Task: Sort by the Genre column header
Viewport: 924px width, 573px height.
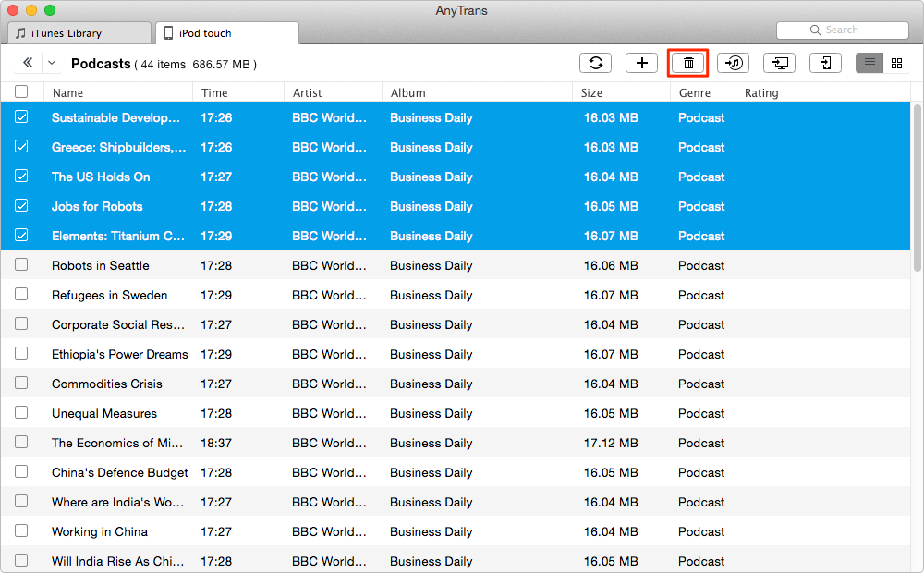Action: pyautogui.click(x=703, y=92)
